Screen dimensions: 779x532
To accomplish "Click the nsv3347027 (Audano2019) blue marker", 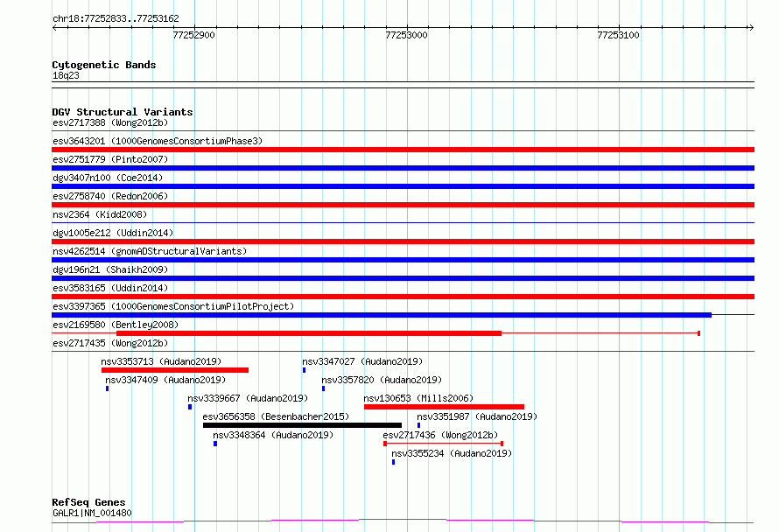I will coord(304,370).
